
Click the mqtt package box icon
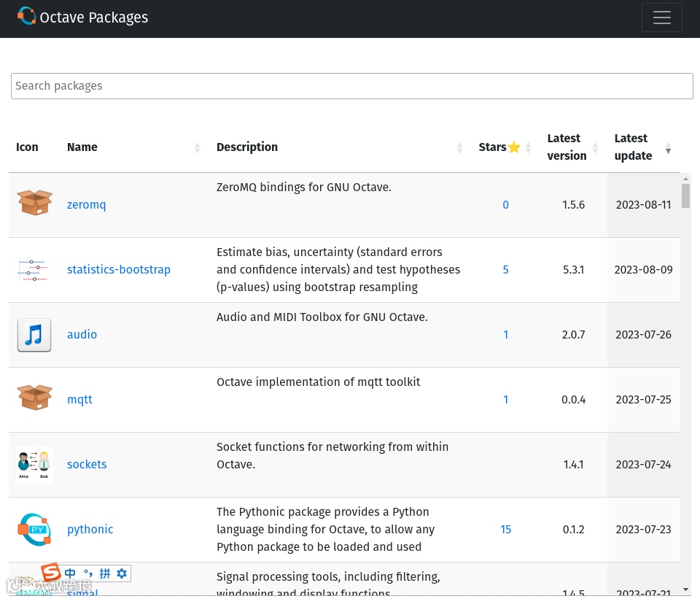click(x=34, y=398)
